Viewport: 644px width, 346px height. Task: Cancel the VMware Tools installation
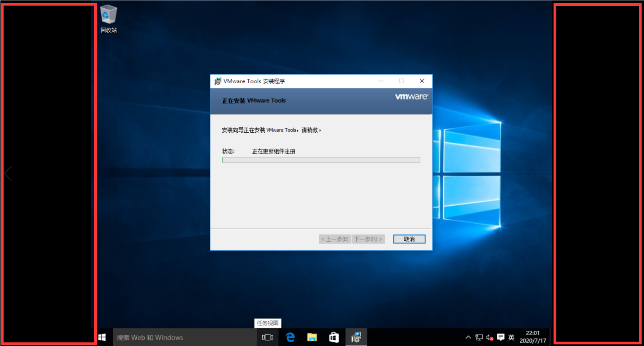409,239
